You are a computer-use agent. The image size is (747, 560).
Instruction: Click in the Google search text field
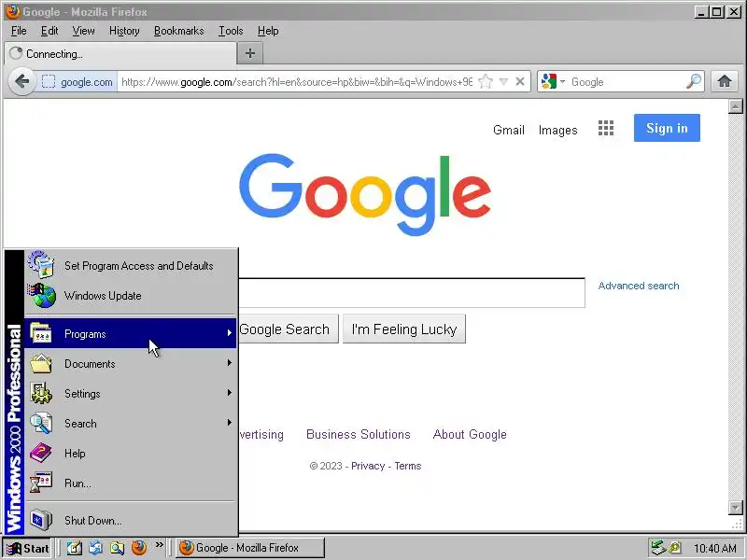411,293
